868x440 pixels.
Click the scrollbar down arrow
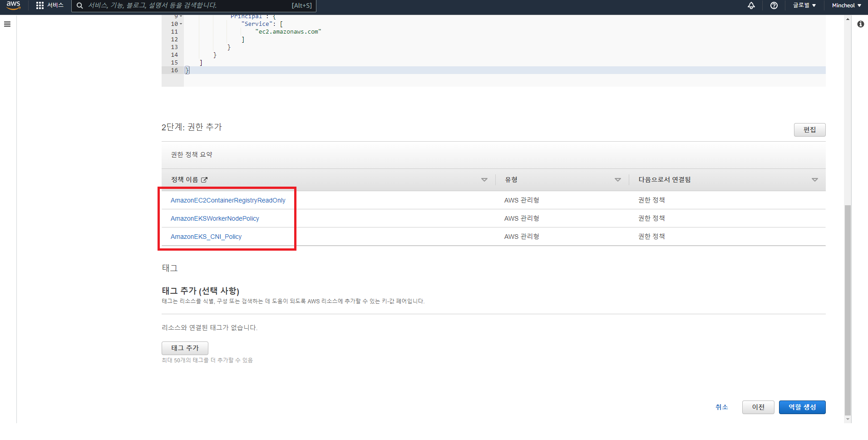(x=848, y=419)
